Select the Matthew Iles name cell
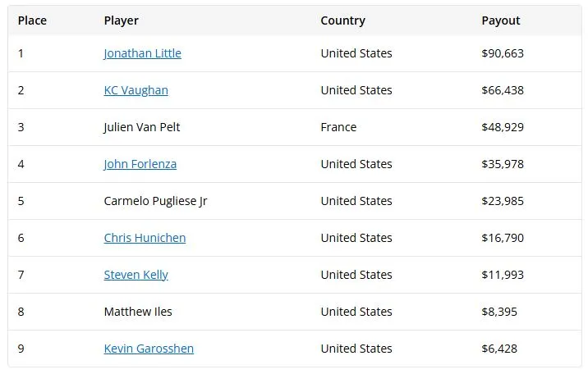Screen dimensions: 588x374 [x=138, y=312]
